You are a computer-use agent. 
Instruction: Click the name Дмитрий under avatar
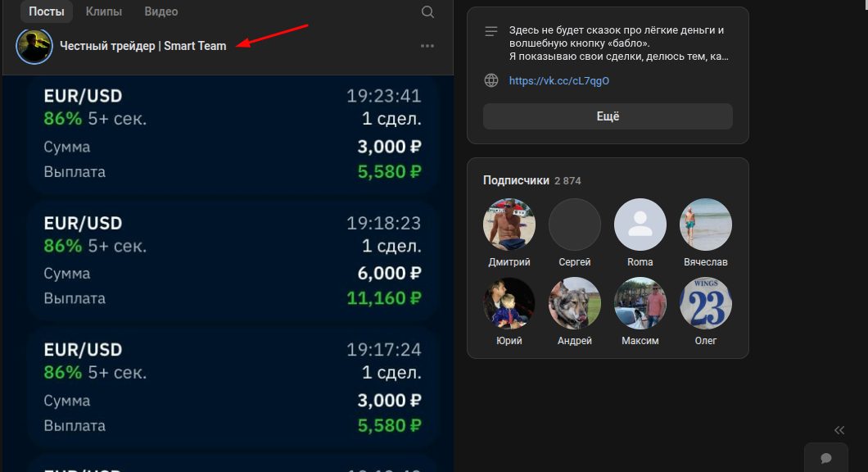(x=509, y=262)
